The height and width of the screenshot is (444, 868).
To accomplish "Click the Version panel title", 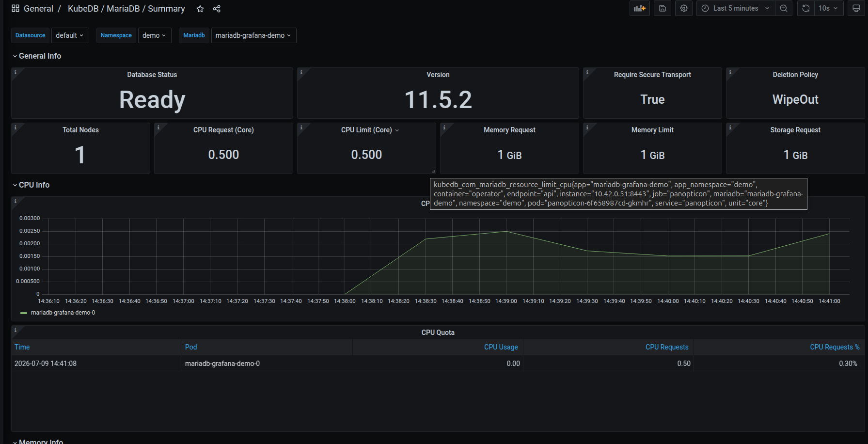I will [x=438, y=75].
